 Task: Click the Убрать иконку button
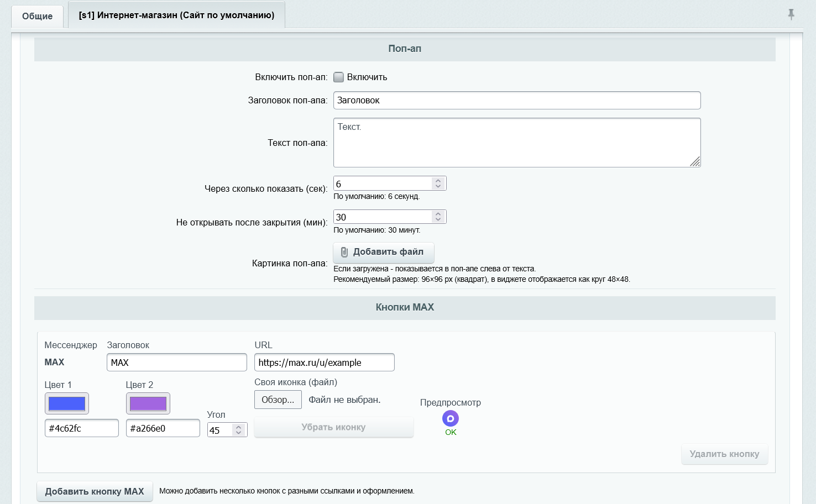click(333, 427)
